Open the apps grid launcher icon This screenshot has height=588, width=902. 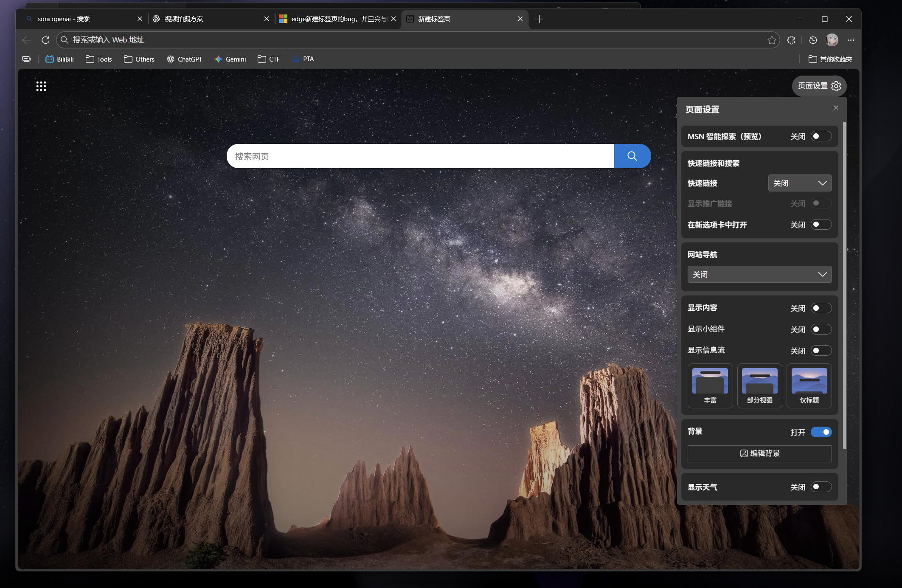click(41, 86)
